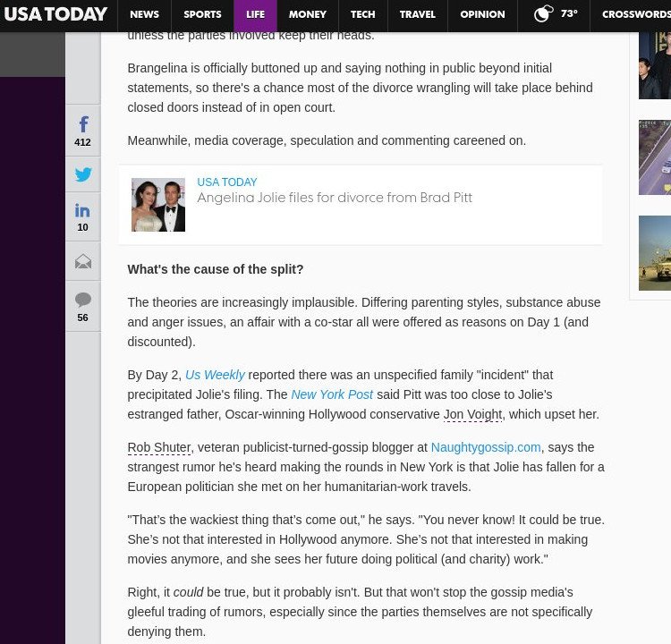
Task: Open 'Angelina Jolie files for divorce' headline
Action: 335,198
